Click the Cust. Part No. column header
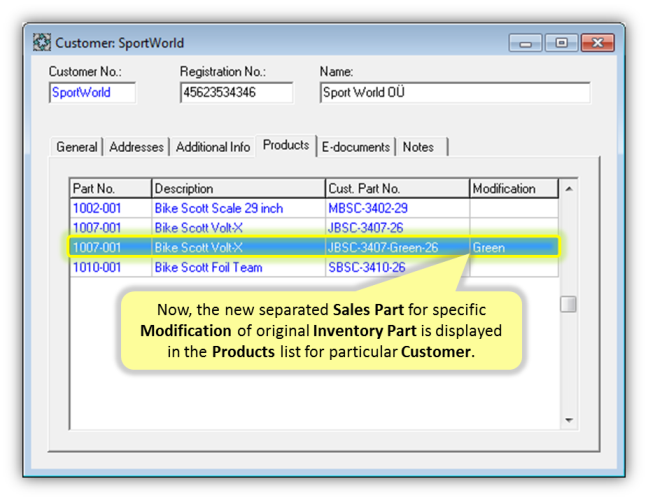The image size is (648, 500). [398, 188]
